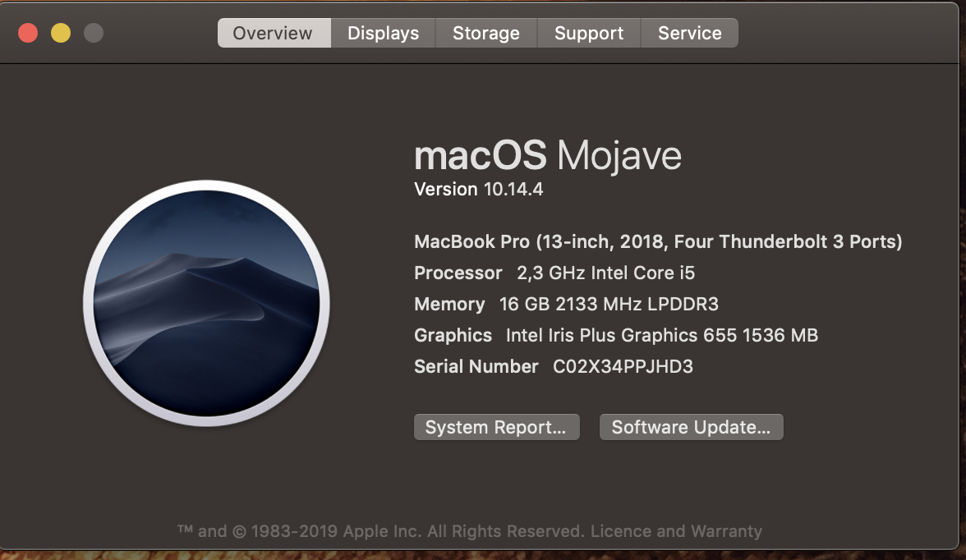Select the Overview tab

click(x=273, y=33)
